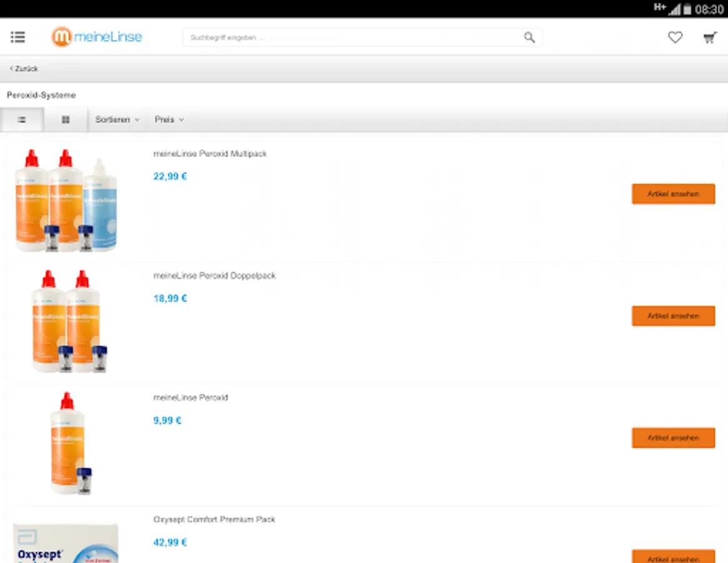
Task: Tap the search magnifier icon
Action: 529,37
